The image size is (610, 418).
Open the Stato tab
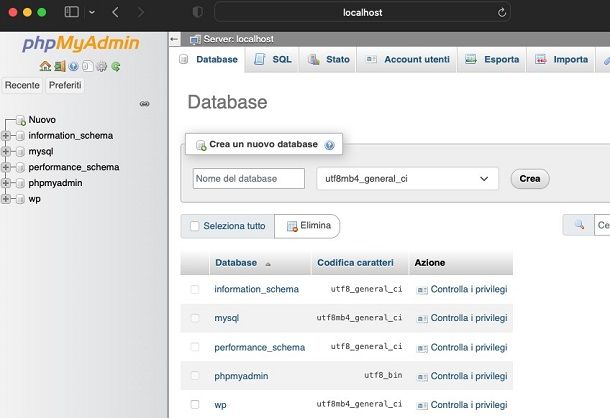pyautogui.click(x=328, y=60)
